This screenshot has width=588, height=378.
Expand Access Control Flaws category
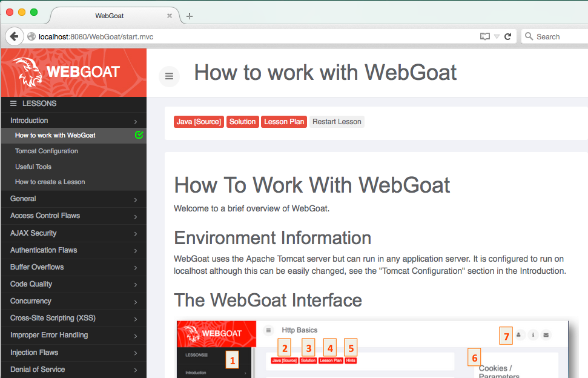coord(74,216)
